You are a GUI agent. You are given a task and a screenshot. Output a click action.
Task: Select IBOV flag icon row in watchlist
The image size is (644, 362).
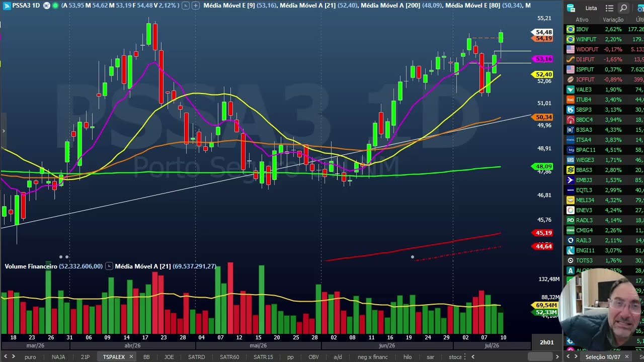[x=570, y=29]
